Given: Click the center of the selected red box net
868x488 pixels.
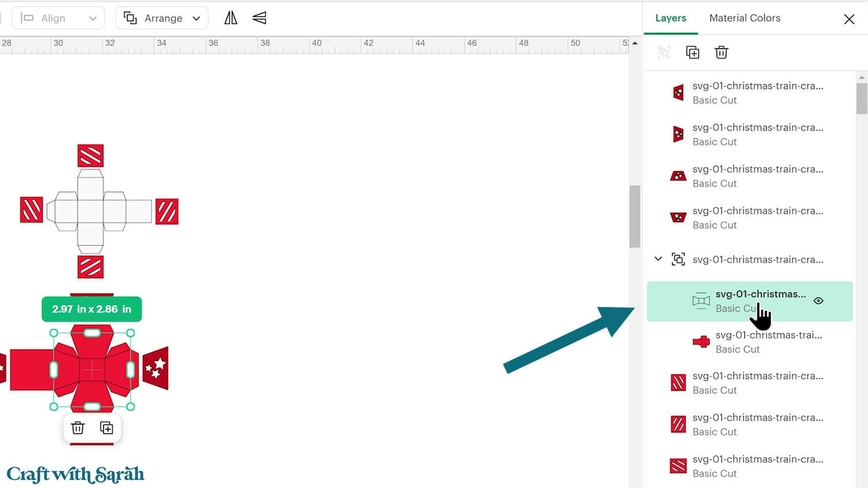Looking at the screenshot, I should (x=92, y=369).
